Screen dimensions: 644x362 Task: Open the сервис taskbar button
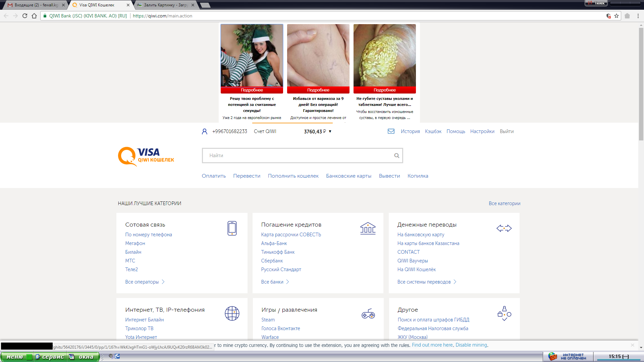click(50, 357)
